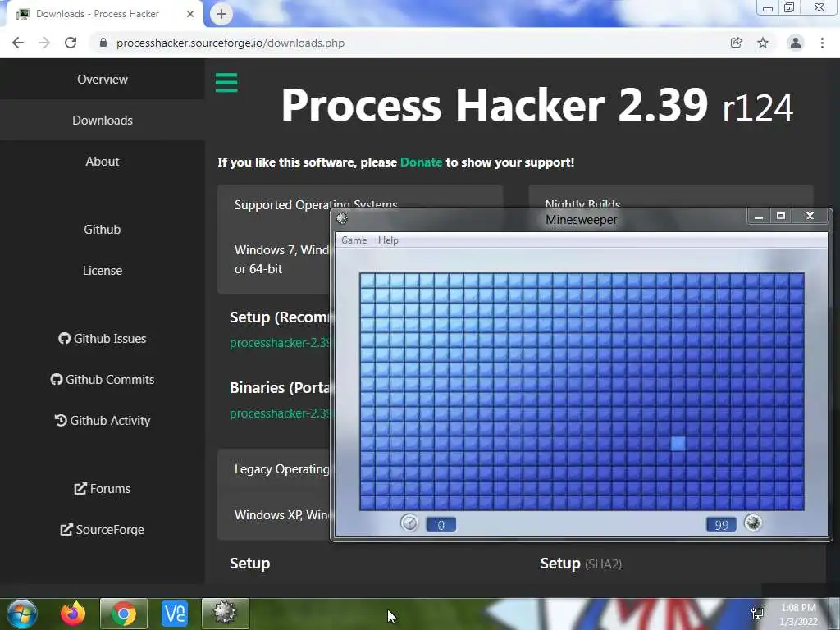Select Downloads in the sidebar
Screen dimensions: 840x630
tap(103, 121)
